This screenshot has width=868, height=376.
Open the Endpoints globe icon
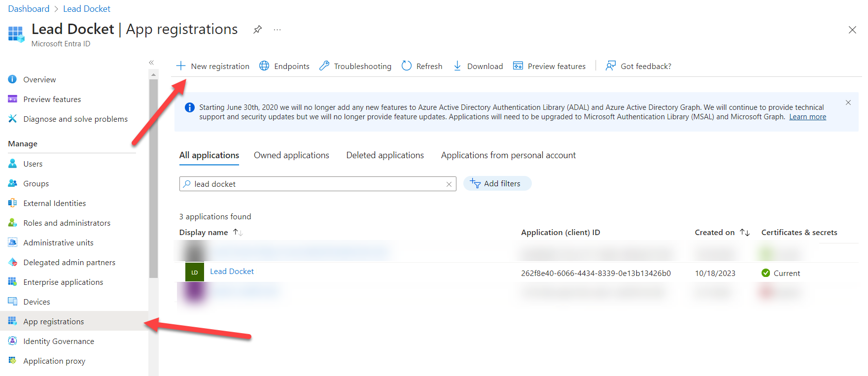pos(265,66)
